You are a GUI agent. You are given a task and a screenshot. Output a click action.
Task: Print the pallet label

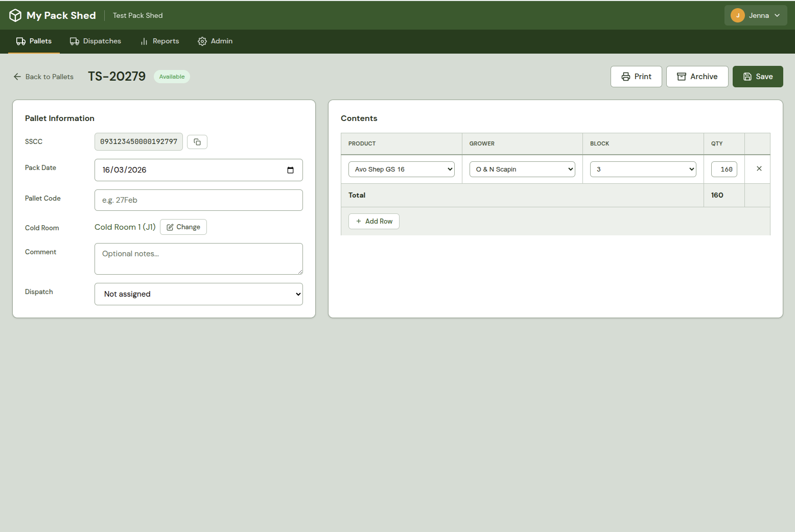click(636, 77)
